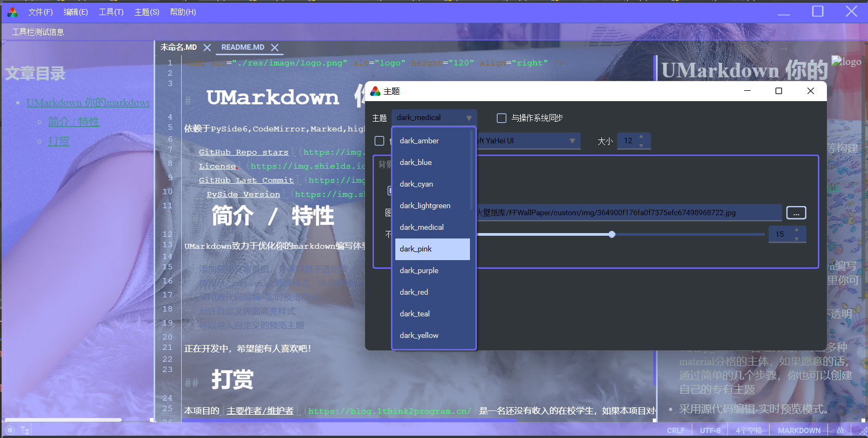Switch to the README.MD tab
This screenshot has width=868, height=438.
tap(243, 48)
